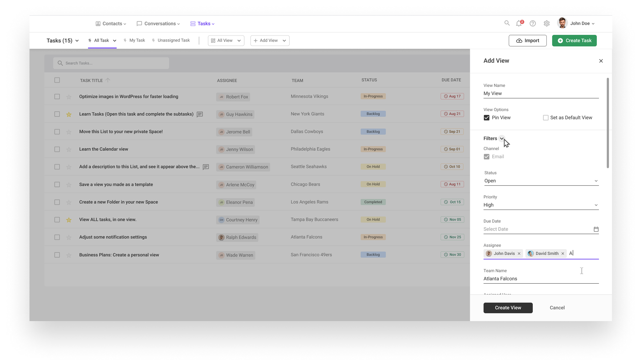Switch to the All Task tab
Image resolution: width=641 pixels, height=364 pixels.
tap(102, 40)
